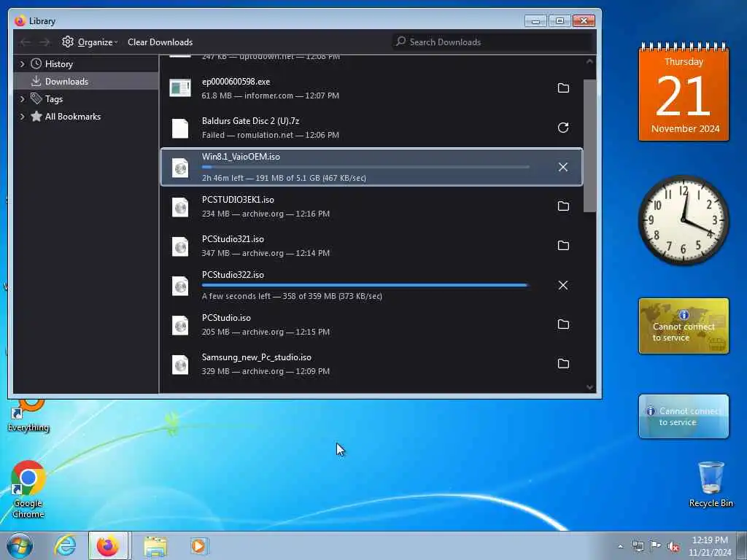Expand the Tags tree node

coord(23,99)
